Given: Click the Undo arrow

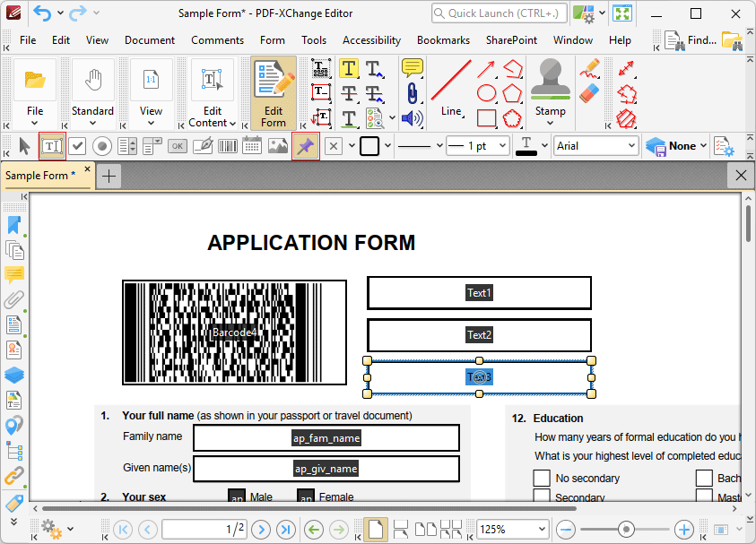Looking at the screenshot, I should coord(42,13).
